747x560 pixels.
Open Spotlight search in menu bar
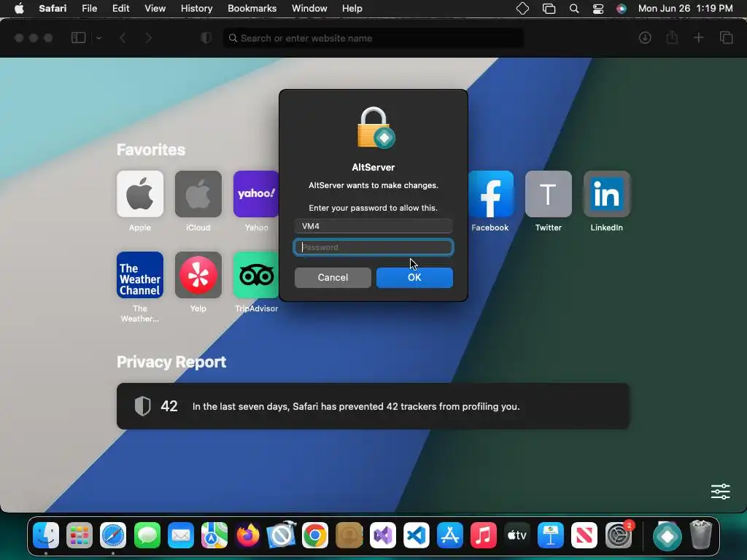pos(574,9)
